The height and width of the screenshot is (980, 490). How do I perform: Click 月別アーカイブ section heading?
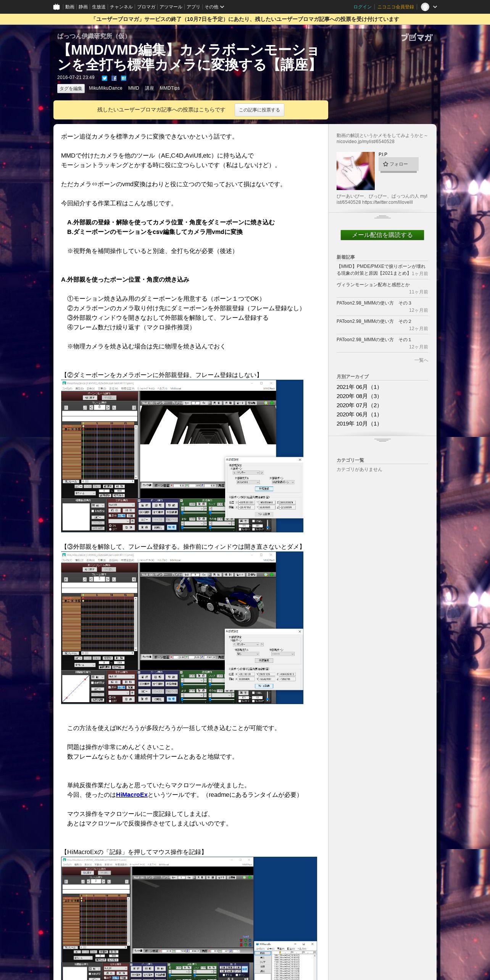pos(353,377)
